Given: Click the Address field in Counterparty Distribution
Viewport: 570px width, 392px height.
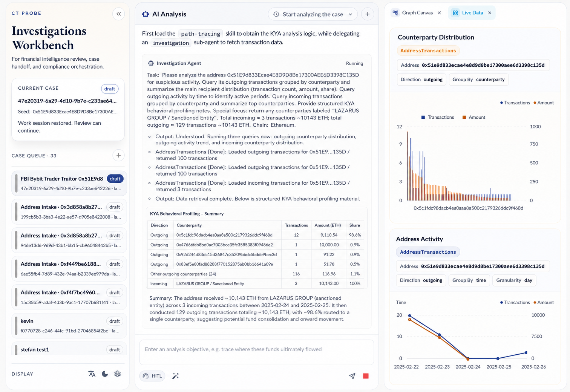Looking at the screenshot, I should pyautogui.click(x=473, y=65).
